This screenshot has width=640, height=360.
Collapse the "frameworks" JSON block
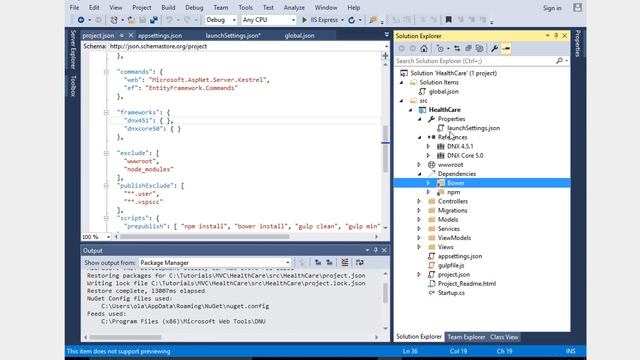coord(106,112)
